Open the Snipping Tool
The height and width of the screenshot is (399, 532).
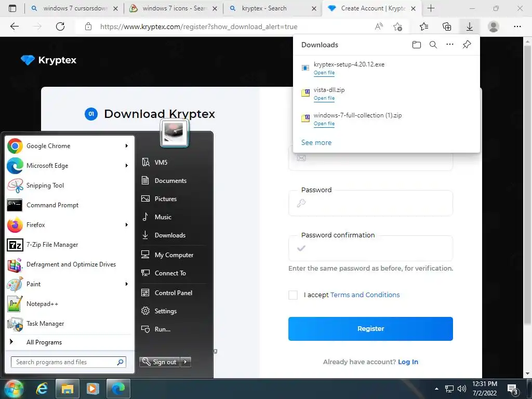(x=70, y=185)
